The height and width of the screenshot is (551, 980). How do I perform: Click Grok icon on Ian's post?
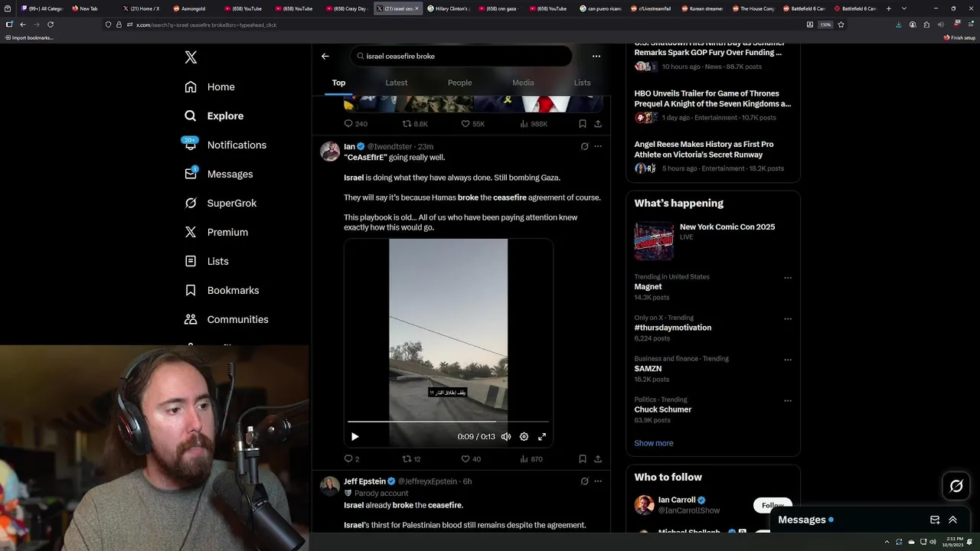(584, 146)
